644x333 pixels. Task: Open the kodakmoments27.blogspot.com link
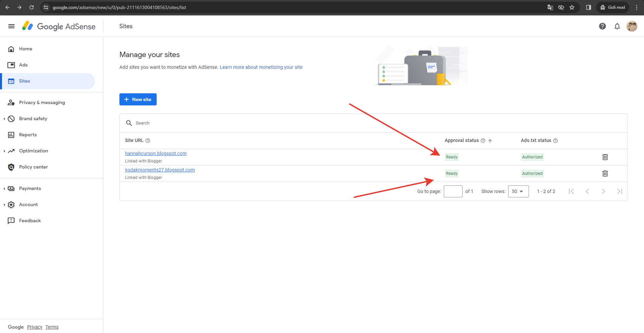coord(160,170)
